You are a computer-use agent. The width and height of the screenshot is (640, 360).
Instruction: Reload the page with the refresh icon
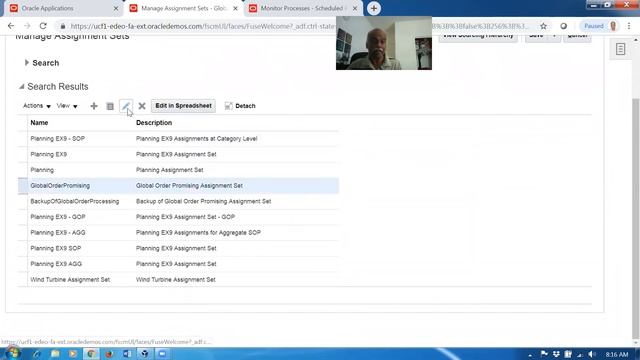[43, 26]
